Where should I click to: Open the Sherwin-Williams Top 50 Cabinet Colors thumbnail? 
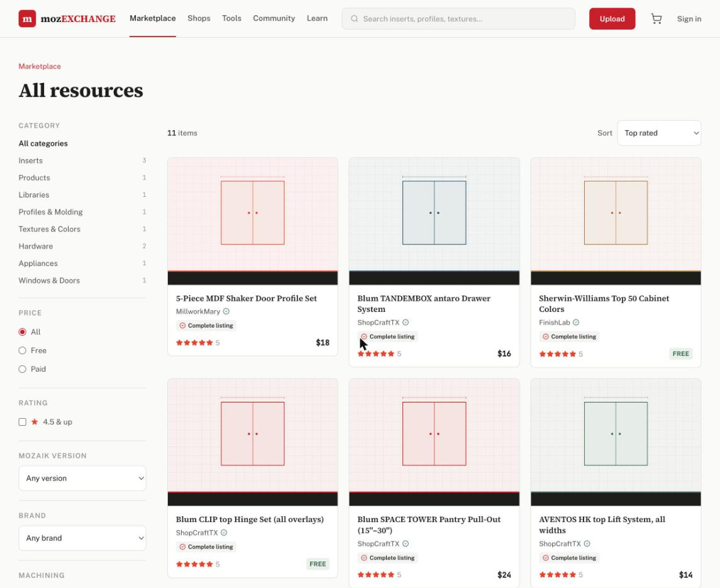tap(616, 221)
